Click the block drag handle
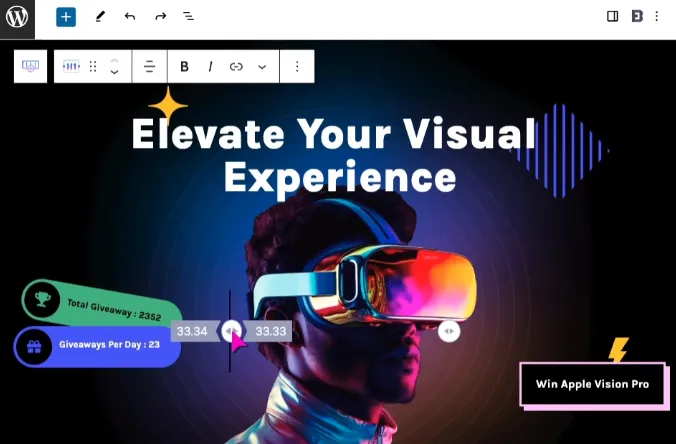 click(93, 66)
